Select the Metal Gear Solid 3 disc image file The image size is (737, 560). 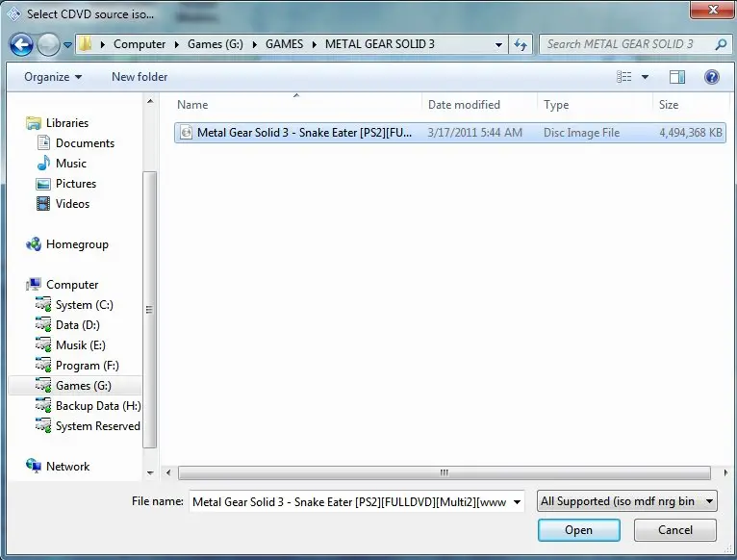tap(450, 133)
